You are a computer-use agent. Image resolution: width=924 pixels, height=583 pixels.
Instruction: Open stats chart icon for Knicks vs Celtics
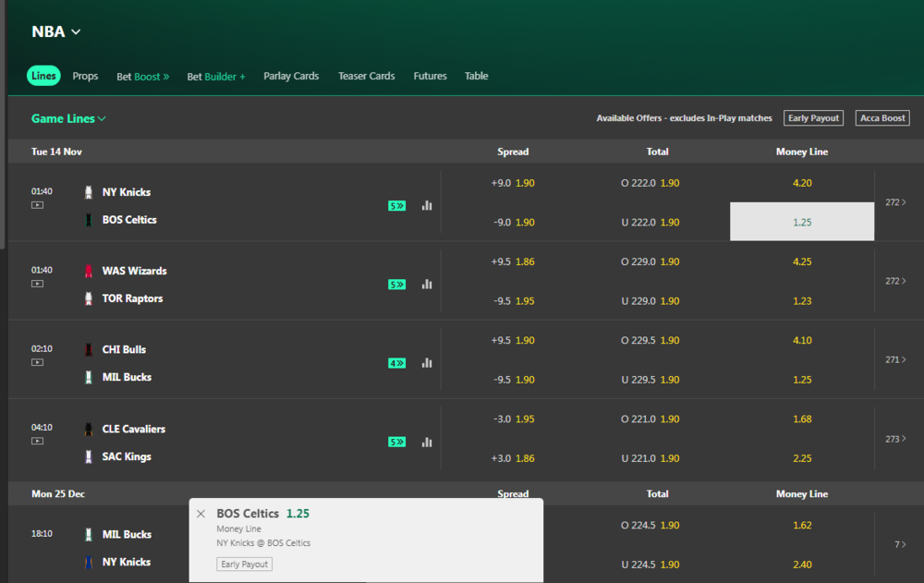coord(427,206)
